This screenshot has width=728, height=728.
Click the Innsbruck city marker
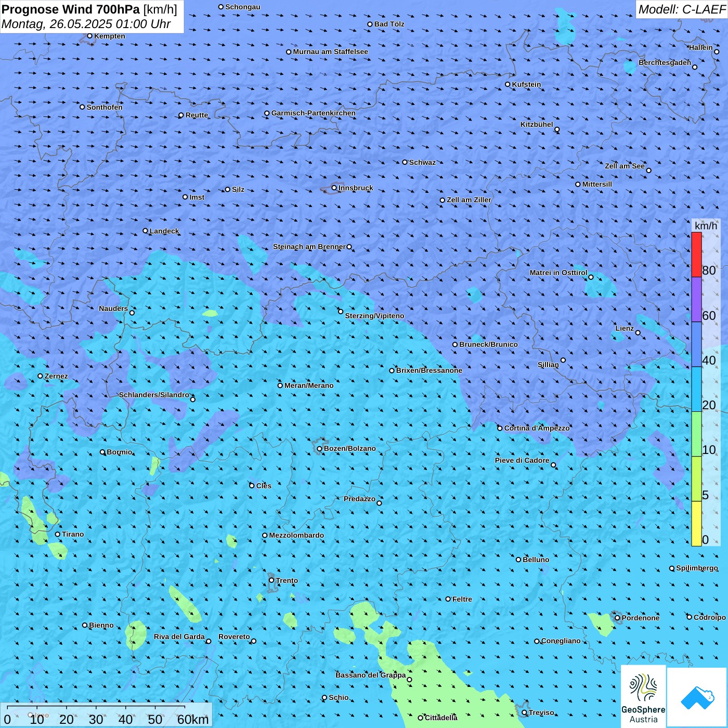(334, 188)
